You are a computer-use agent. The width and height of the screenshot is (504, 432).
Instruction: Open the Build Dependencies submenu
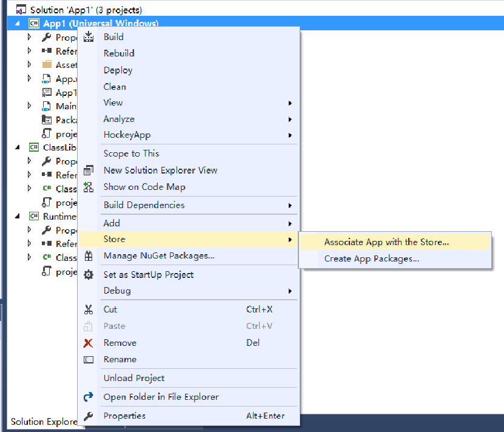click(x=190, y=205)
